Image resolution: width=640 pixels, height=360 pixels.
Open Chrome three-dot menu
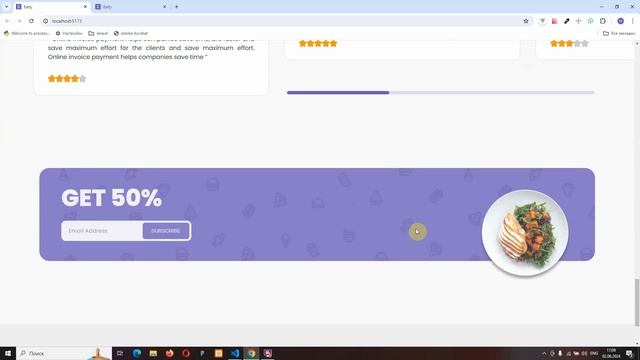[x=633, y=21]
